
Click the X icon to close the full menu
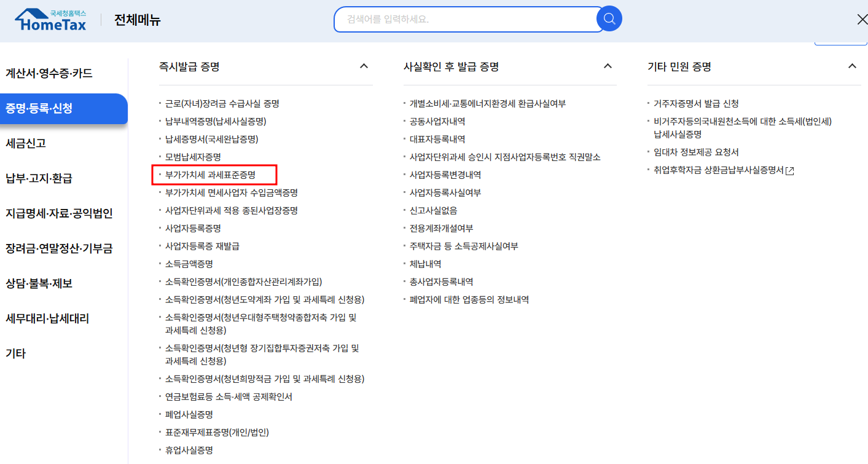862,18
